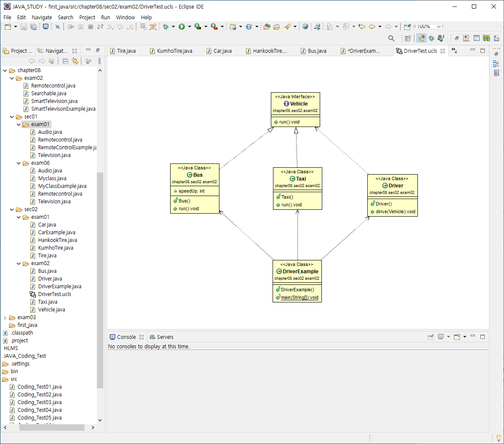
Task: Expand the exam03 folder node
Action: pyautogui.click(x=5, y=317)
